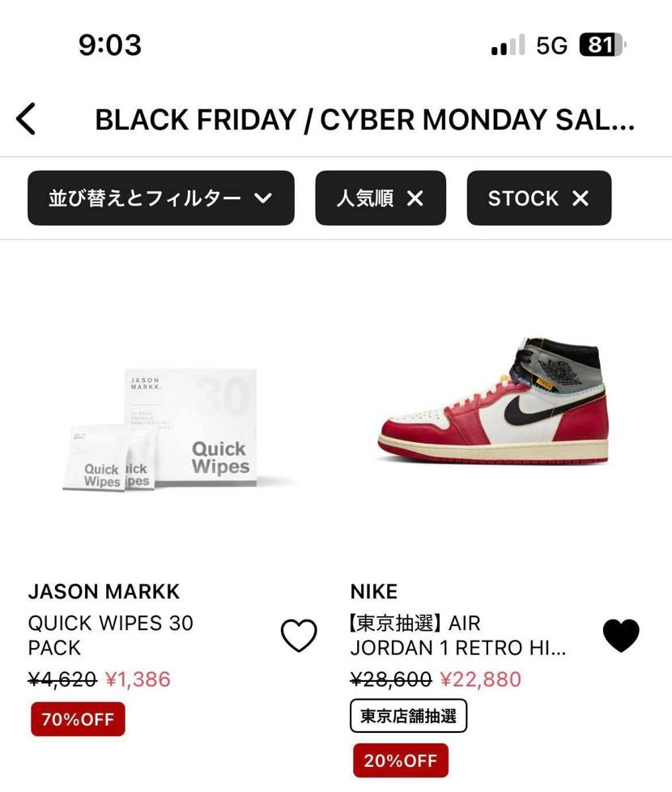Tap the ¥1,386 sale price
Image resolution: width=672 pixels, height=792 pixels.
138,679
